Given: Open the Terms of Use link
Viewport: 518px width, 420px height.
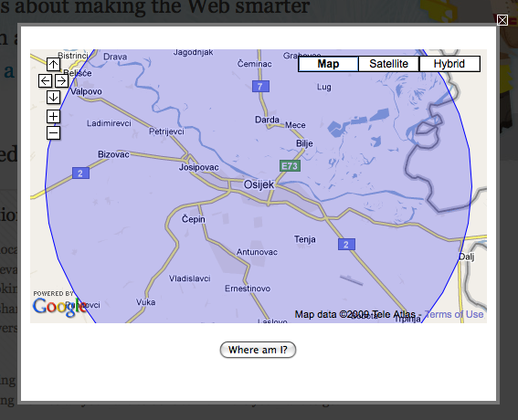Looking at the screenshot, I should pos(454,314).
